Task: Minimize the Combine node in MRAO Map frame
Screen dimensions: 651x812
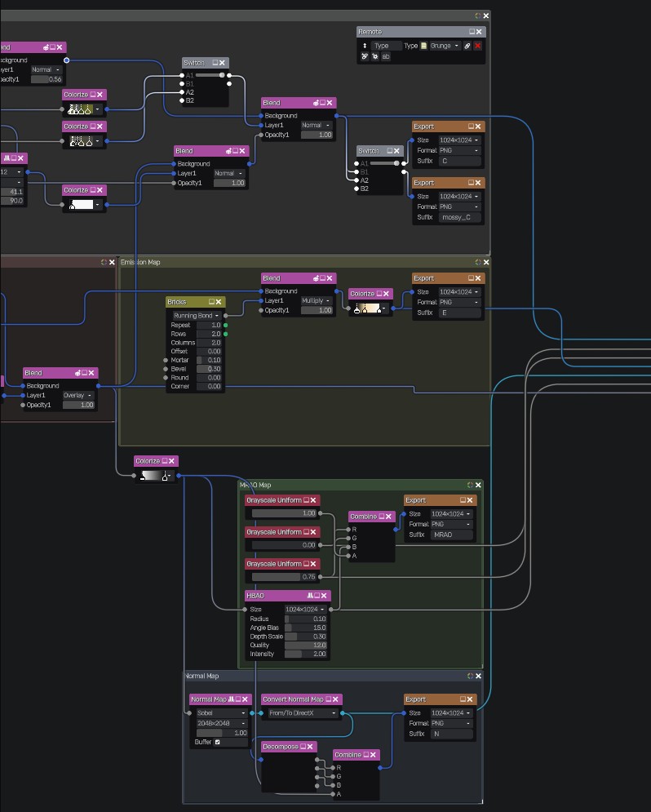Action: 382,517
